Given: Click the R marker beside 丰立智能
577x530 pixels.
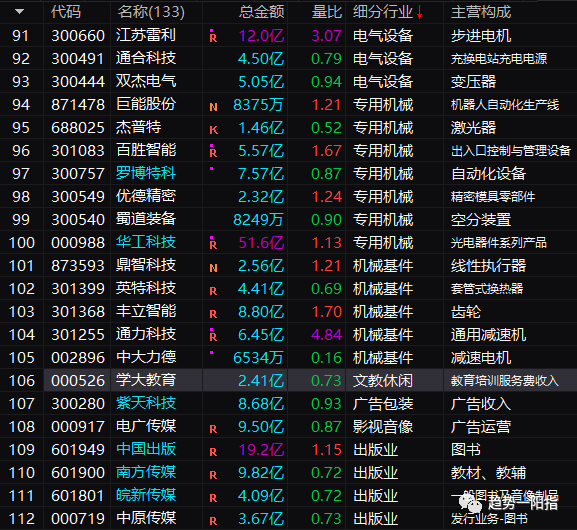Looking at the screenshot, I should [x=213, y=314].
